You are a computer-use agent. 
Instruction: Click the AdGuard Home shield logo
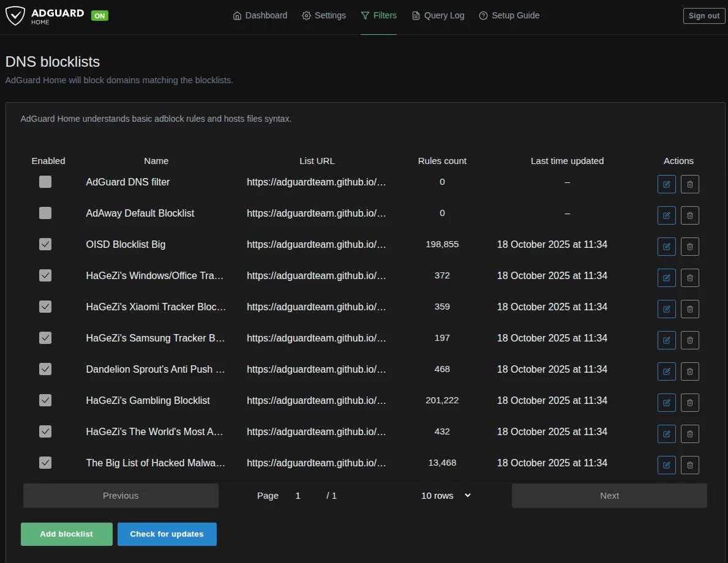(16, 16)
